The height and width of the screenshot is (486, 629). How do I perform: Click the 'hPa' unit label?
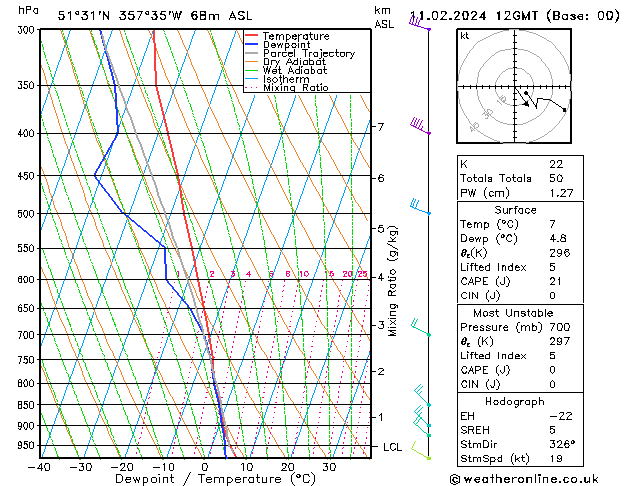coord(28,10)
